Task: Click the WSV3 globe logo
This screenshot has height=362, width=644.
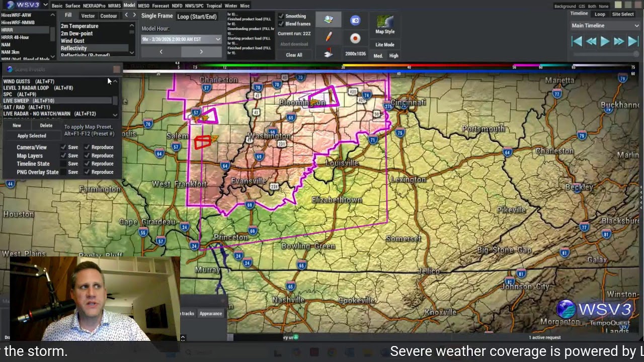Action: pyautogui.click(x=12, y=5)
